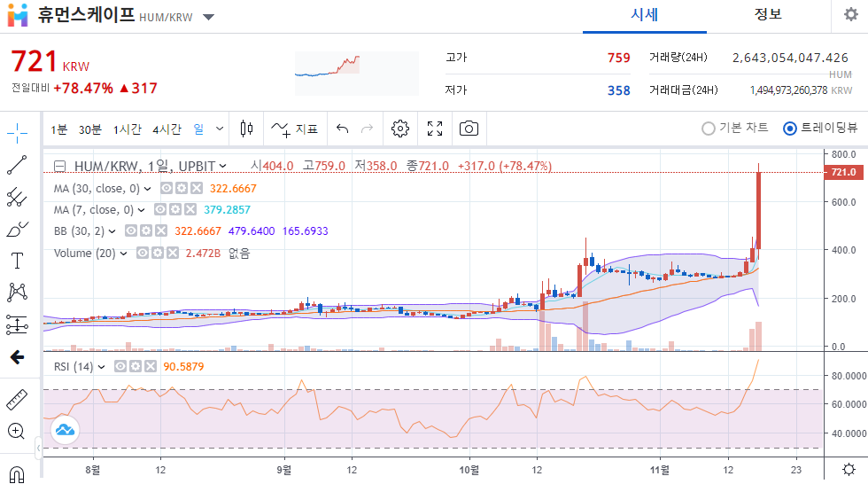Viewport: 868px width, 484px height.
Task: Expand the HUM/KRW chart legend dropdown
Action: 222,166
